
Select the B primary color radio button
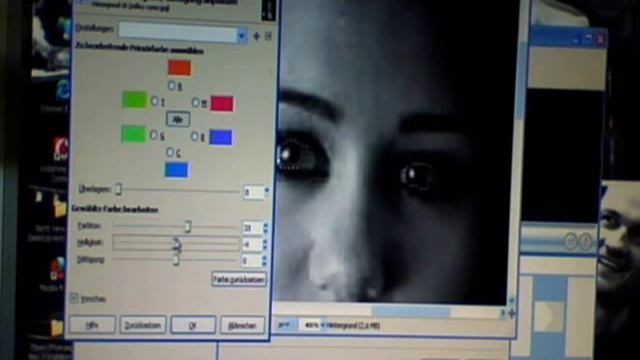(x=195, y=137)
